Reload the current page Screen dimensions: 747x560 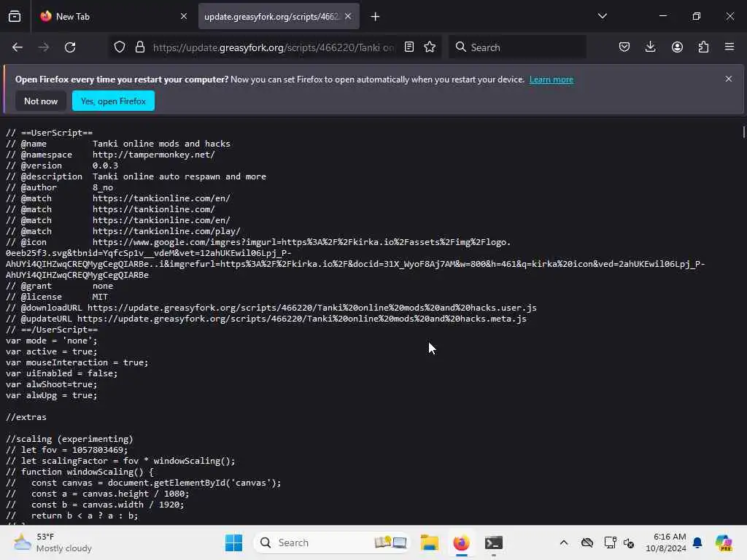pos(70,47)
